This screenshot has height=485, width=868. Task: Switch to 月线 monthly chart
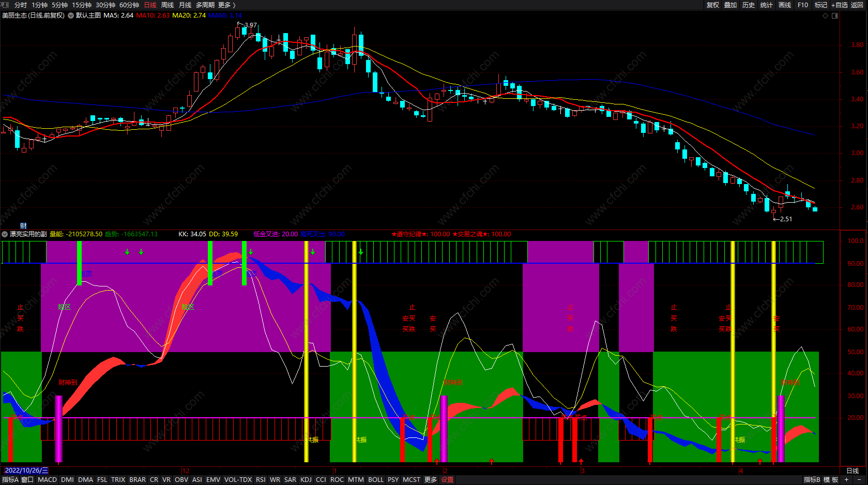point(185,5)
